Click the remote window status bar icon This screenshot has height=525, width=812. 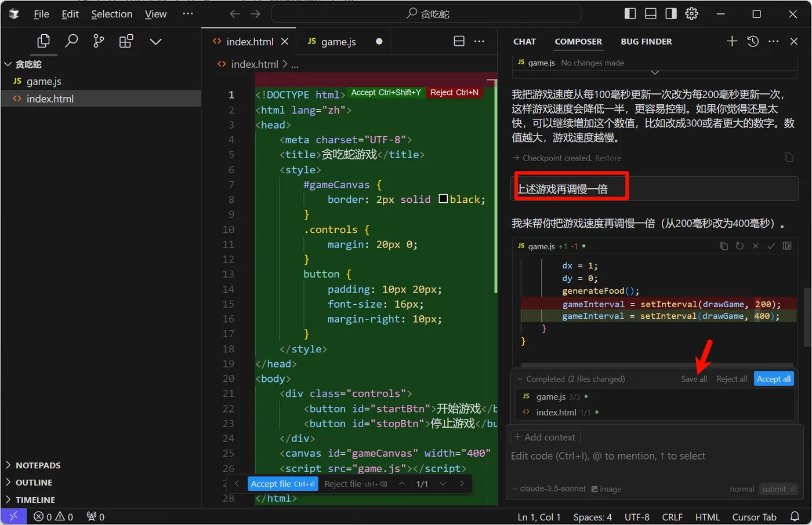[x=13, y=516]
